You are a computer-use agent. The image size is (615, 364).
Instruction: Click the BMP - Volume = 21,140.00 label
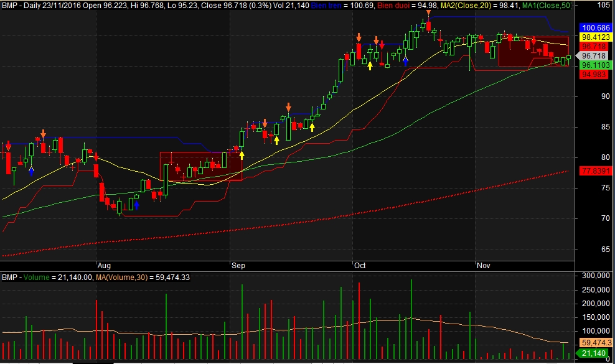(x=47, y=278)
